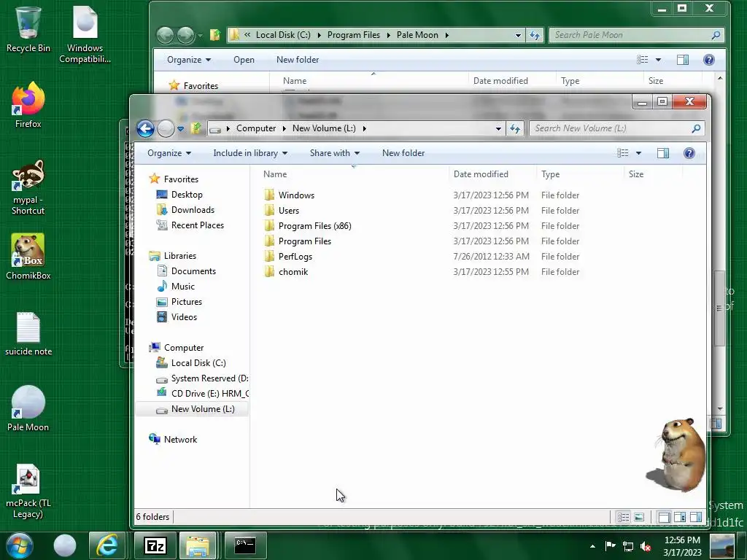747x560 pixels.
Task: Select the Music library
Action: [183, 286]
